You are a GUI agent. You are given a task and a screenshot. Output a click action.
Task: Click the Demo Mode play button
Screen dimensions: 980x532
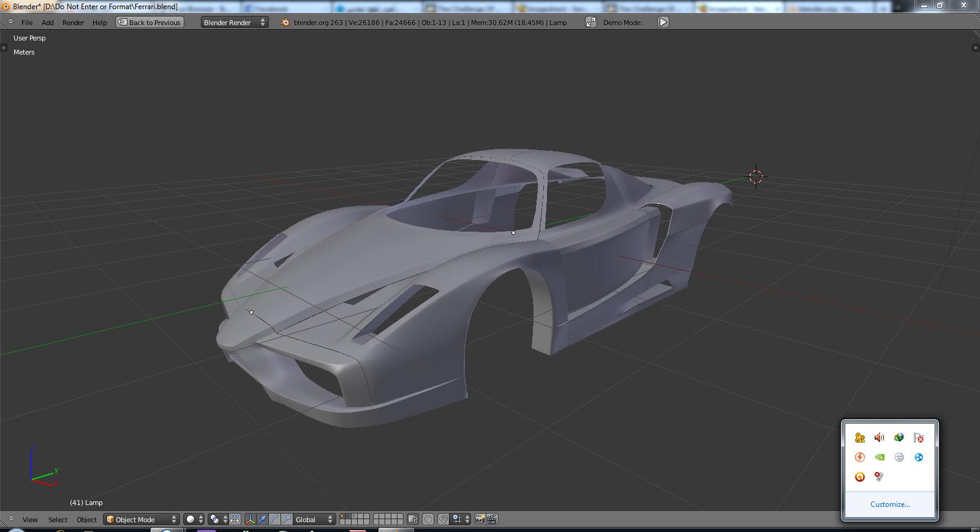[663, 22]
